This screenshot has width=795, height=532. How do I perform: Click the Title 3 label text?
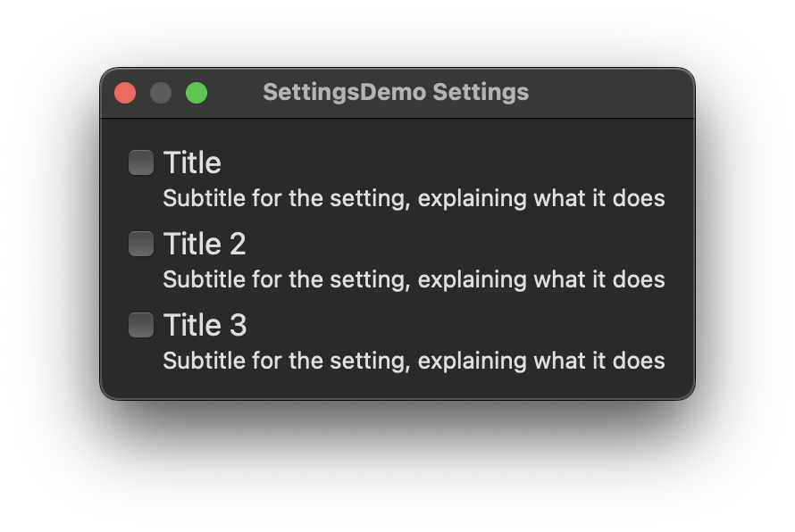pyautogui.click(x=205, y=324)
